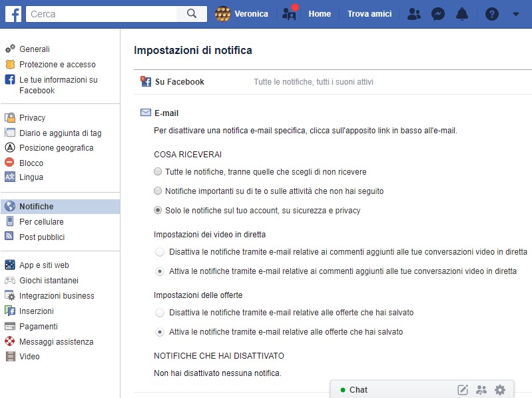Select Notifiche importanti su di te option

158,191
